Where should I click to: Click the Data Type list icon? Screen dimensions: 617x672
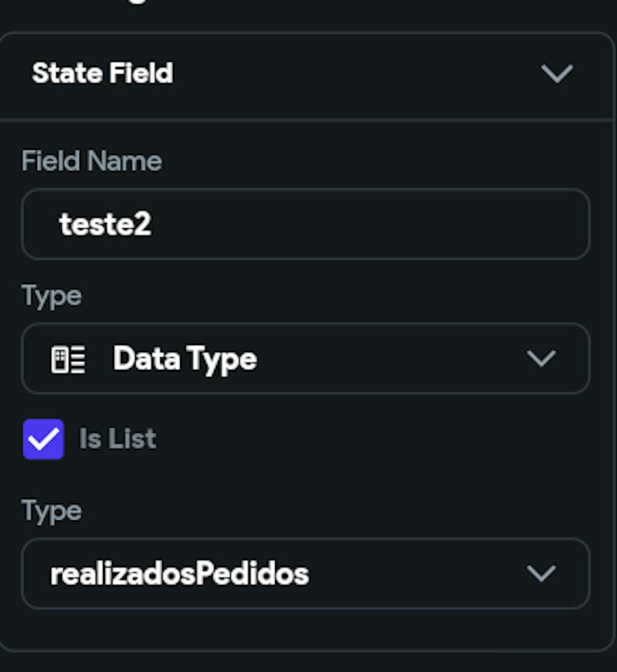click(68, 359)
